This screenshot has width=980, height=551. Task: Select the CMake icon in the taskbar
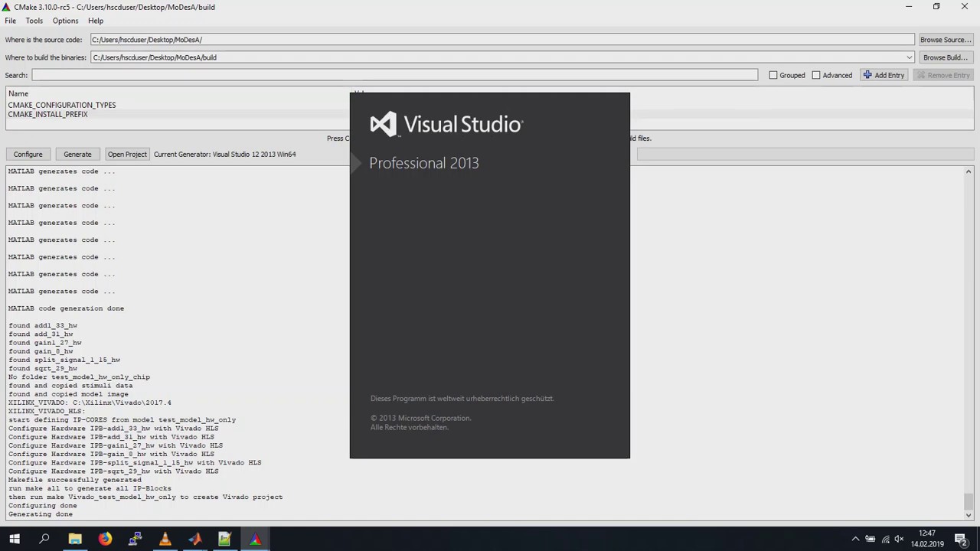(x=255, y=540)
